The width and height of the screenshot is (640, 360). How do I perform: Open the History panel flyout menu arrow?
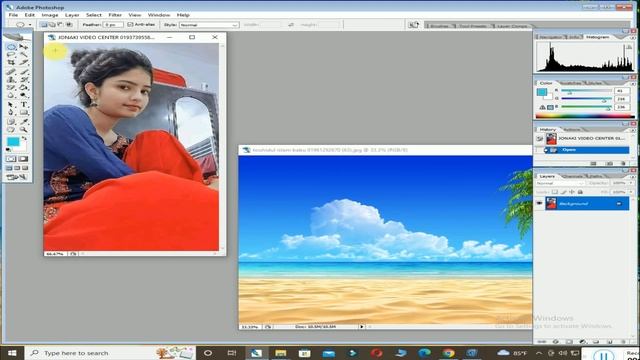632,130
